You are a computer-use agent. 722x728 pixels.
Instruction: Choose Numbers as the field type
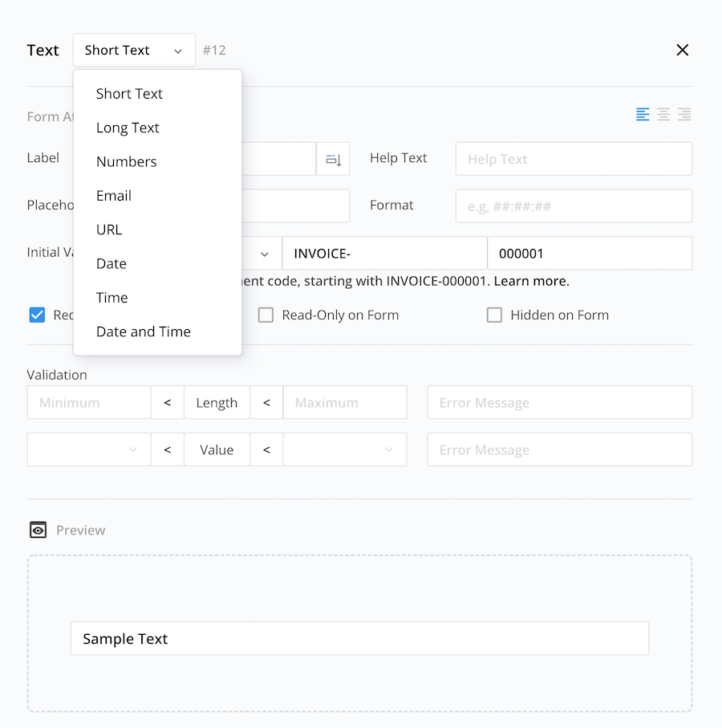[x=126, y=161]
